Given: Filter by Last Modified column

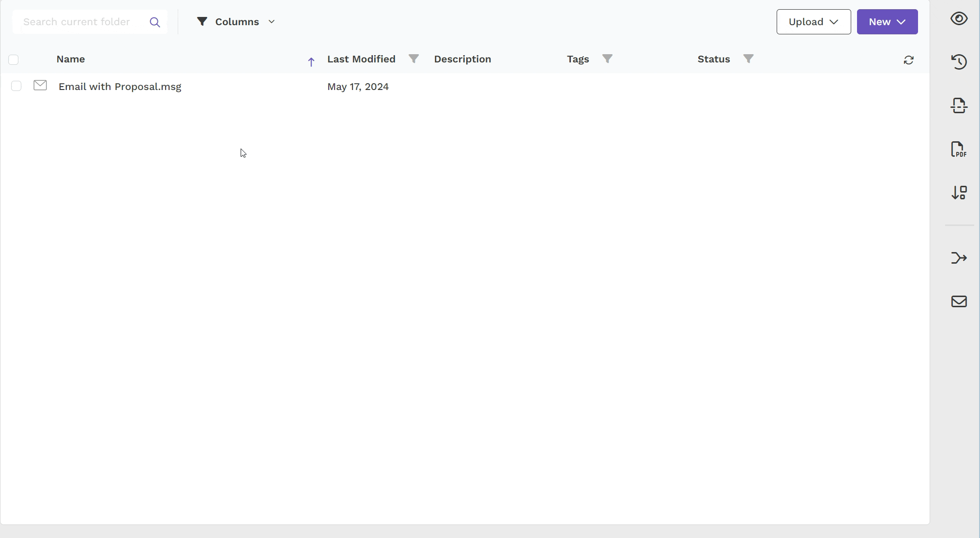Looking at the screenshot, I should click(x=413, y=59).
